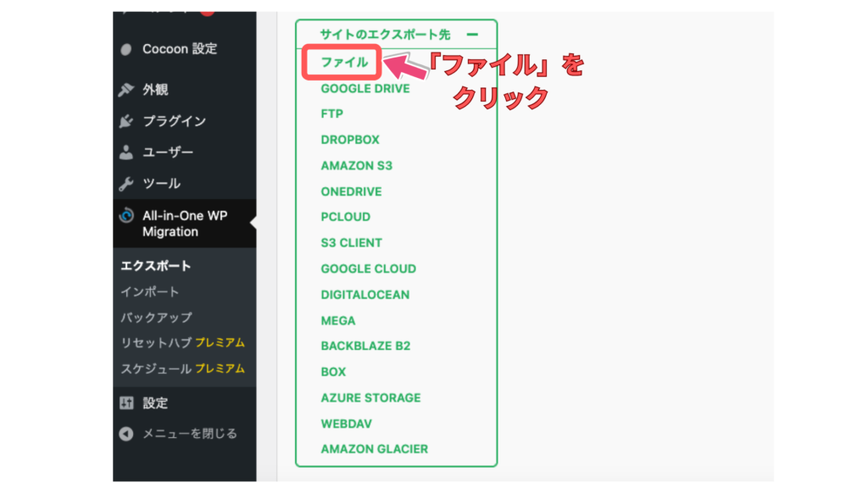Click the 外観 paintbrush icon
The image size is (868, 488).
coord(126,90)
